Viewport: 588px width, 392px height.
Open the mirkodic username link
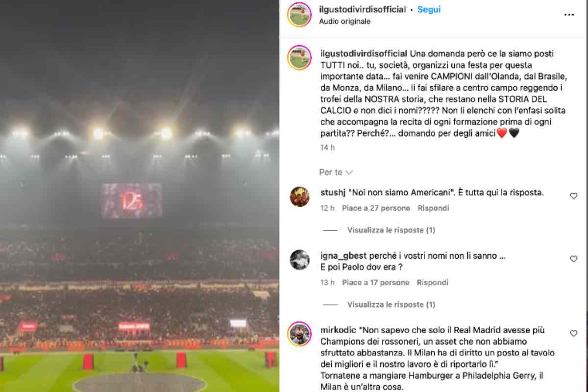pyautogui.click(x=338, y=330)
